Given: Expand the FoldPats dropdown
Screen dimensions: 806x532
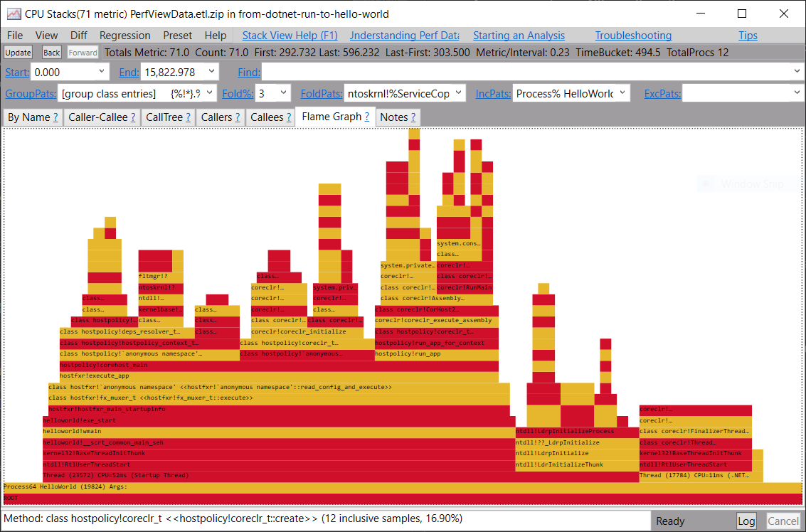Looking at the screenshot, I should click(459, 93).
